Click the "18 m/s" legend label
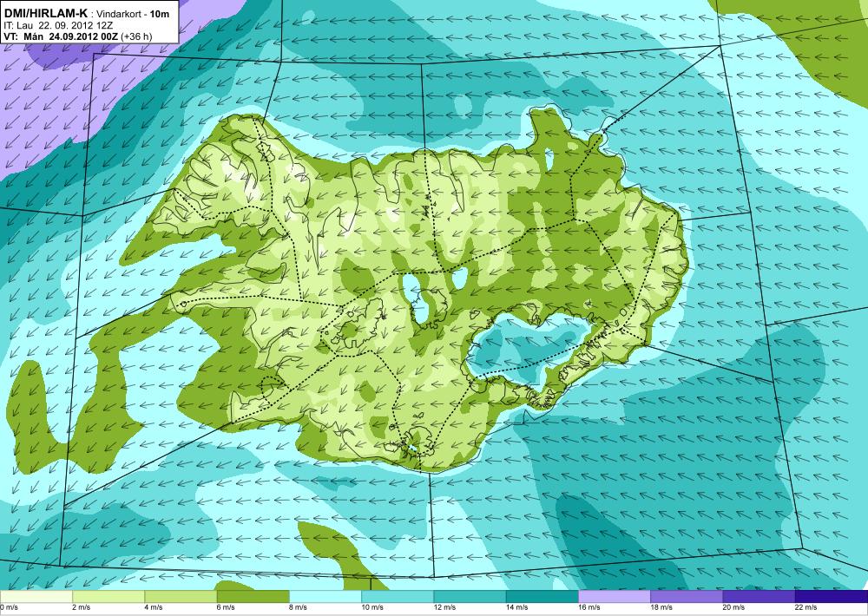868x616 pixels. [x=661, y=607]
